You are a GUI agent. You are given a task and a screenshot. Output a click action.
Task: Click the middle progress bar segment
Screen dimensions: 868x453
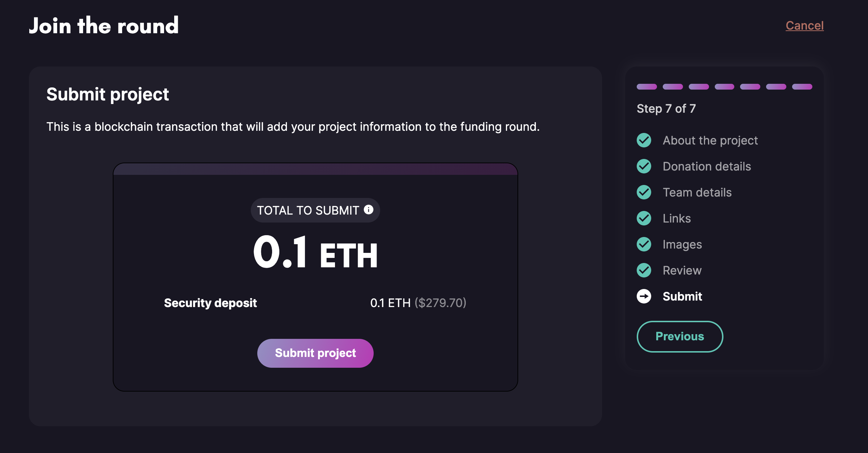point(725,87)
